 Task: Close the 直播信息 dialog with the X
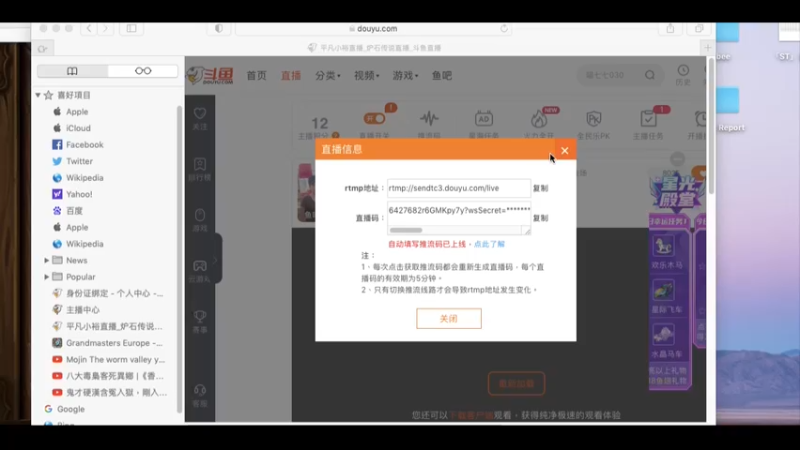tap(564, 151)
